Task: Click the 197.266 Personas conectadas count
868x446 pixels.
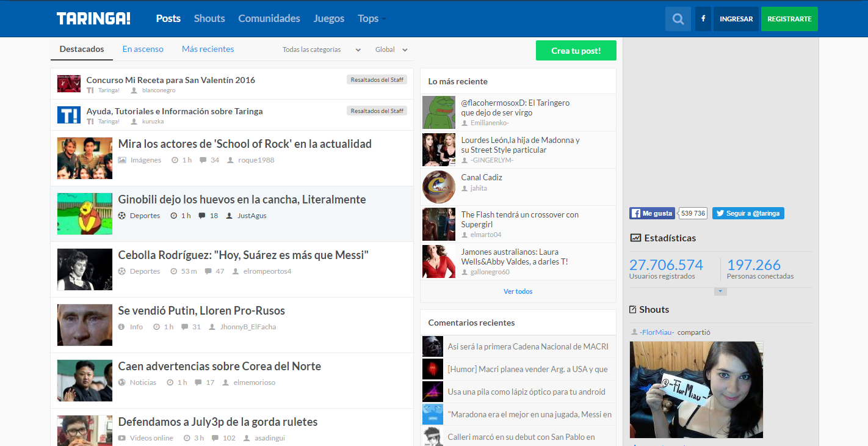Action: tap(754, 265)
